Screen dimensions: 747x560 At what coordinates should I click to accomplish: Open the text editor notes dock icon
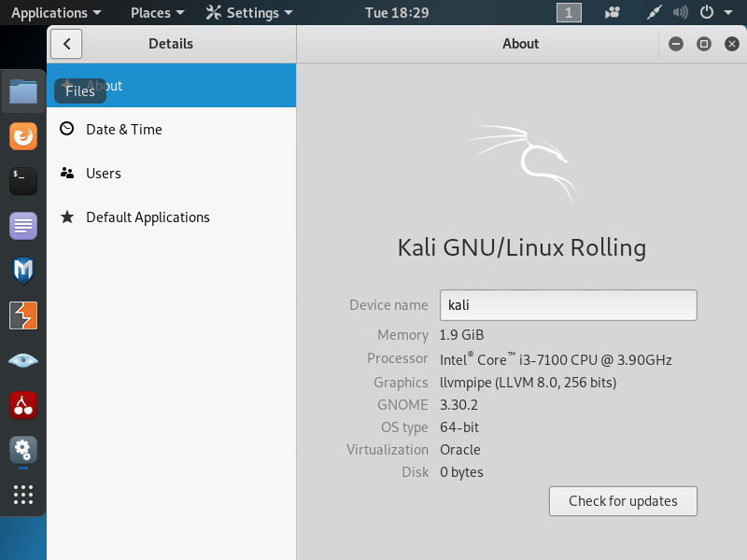[x=22, y=226]
